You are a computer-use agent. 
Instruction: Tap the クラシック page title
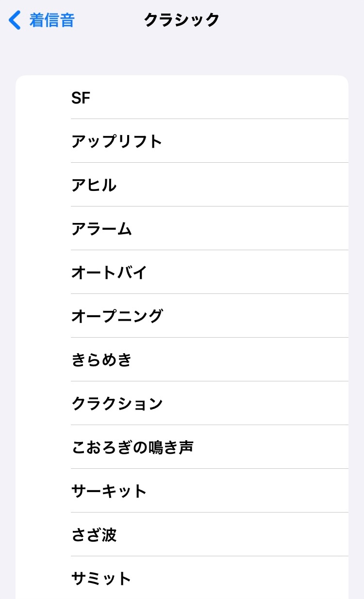point(182,20)
